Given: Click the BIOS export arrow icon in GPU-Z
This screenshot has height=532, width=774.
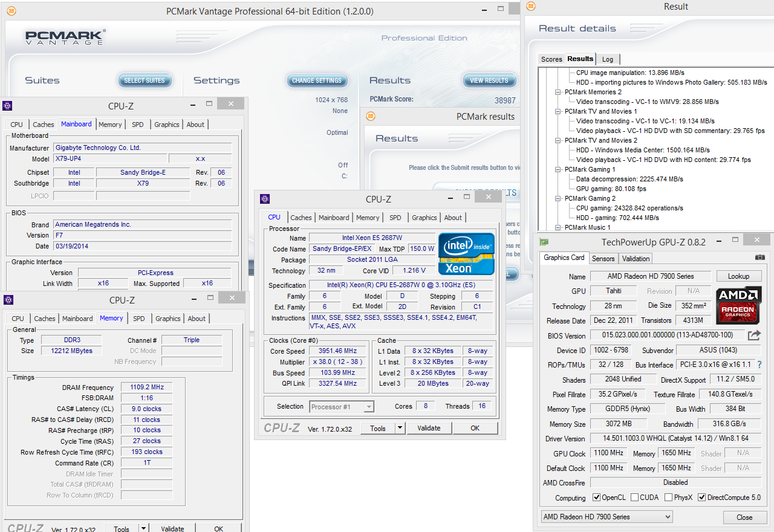Looking at the screenshot, I should click(x=754, y=335).
